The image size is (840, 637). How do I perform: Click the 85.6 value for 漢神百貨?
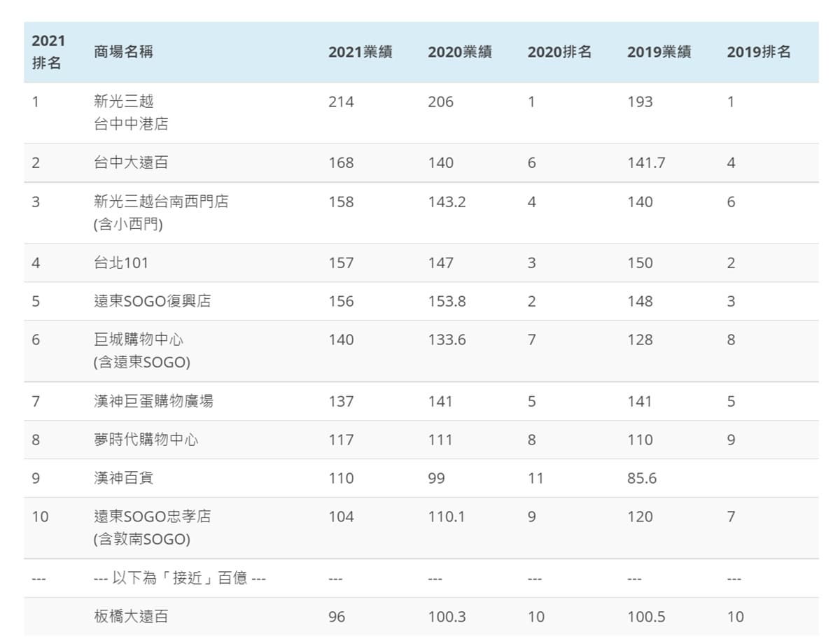tap(642, 478)
